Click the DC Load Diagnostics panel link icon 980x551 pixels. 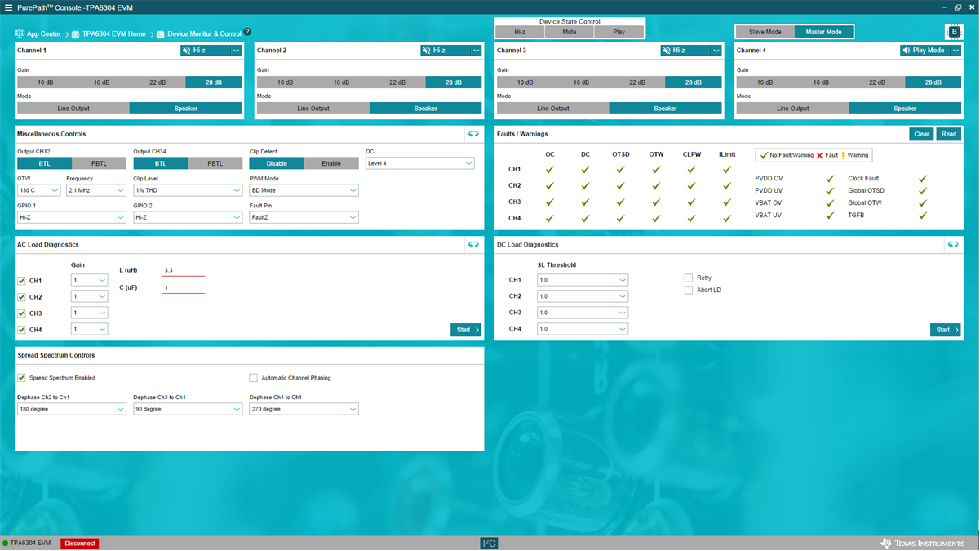coord(952,245)
